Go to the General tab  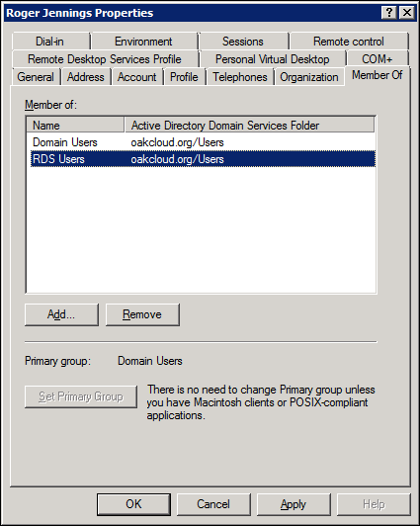coord(36,77)
